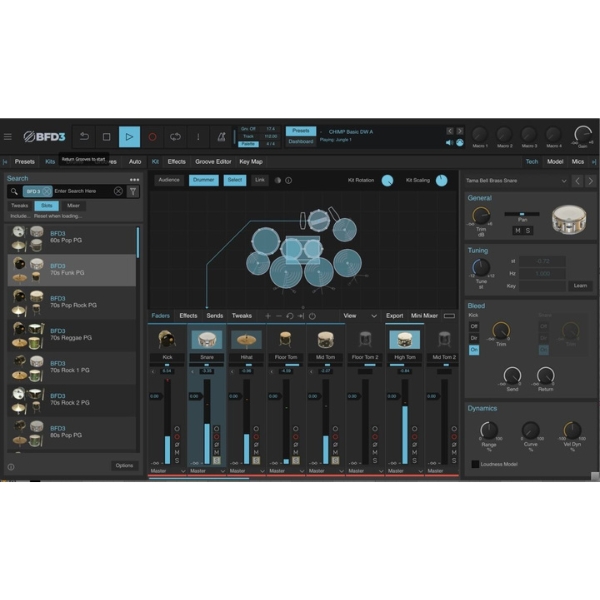Remove the BFD 3 search filter tag
Screen dimensions: 600x600
click(x=46, y=191)
